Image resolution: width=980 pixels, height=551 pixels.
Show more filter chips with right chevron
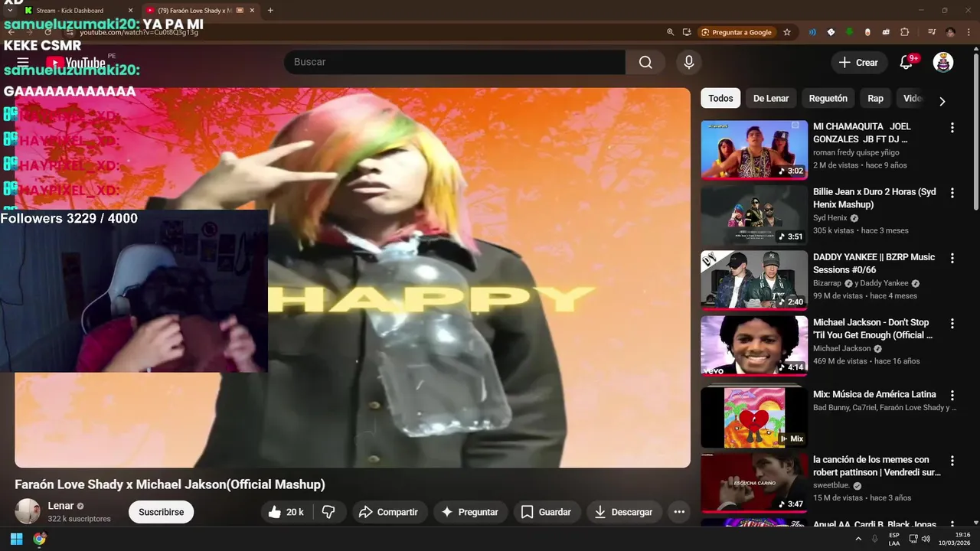942,101
